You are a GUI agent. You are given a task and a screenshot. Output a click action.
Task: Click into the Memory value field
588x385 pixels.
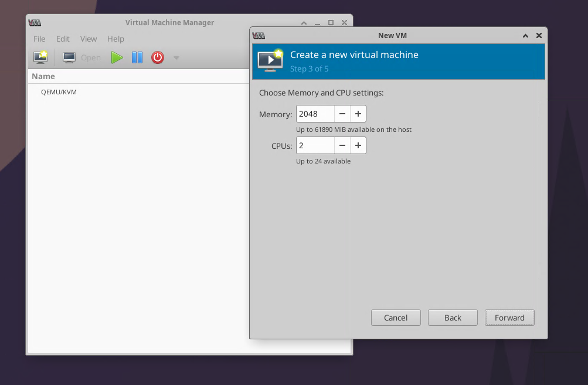[x=315, y=114]
